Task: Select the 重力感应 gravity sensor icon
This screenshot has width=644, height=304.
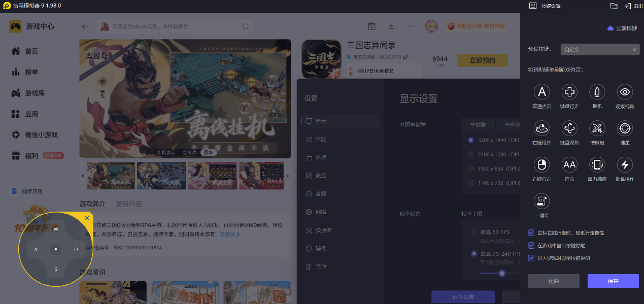Action: coord(597,164)
